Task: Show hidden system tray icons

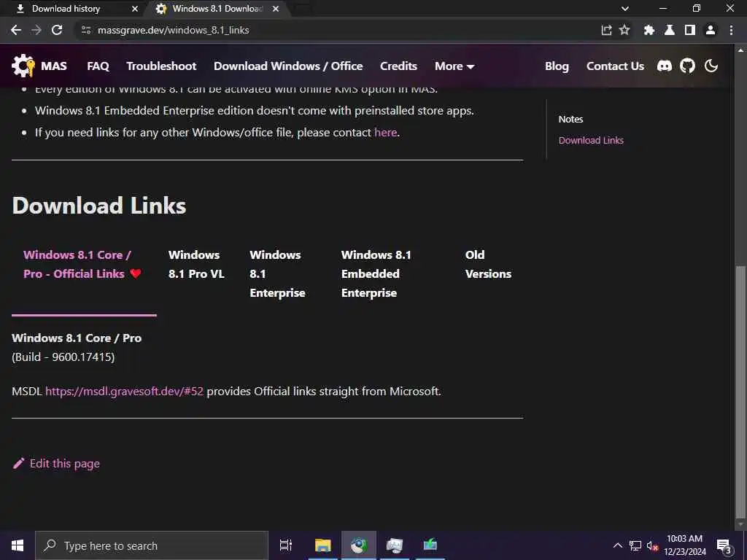Action: (x=617, y=545)
